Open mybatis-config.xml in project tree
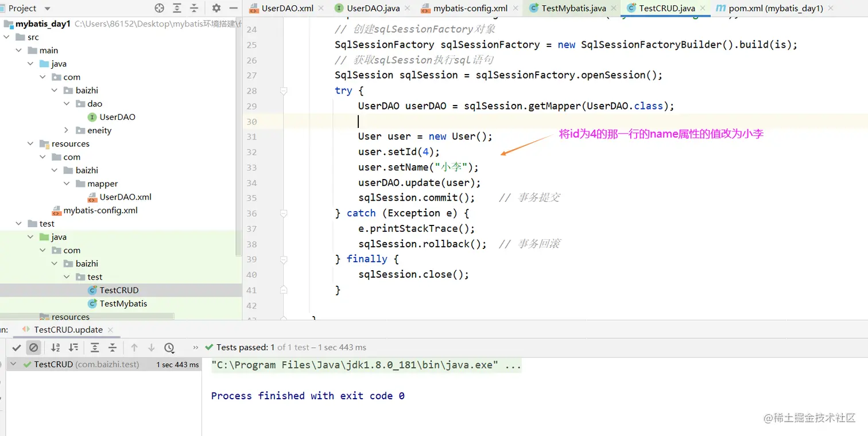The image size is (868, 436). (x=100, y=210)
